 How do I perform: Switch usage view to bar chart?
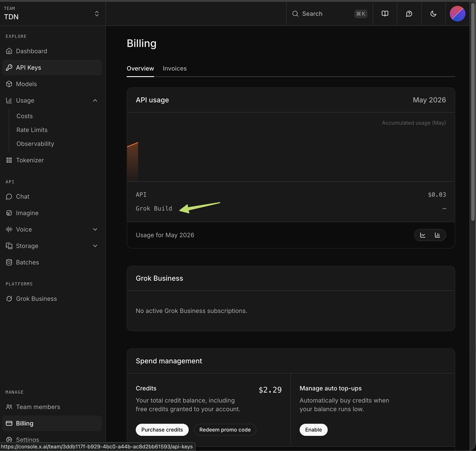[x=437, y=235]
